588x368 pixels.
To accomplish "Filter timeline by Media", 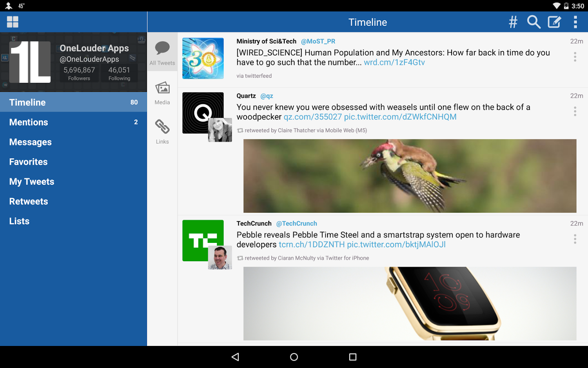I will pyautogui.click(x=162, y=93).
